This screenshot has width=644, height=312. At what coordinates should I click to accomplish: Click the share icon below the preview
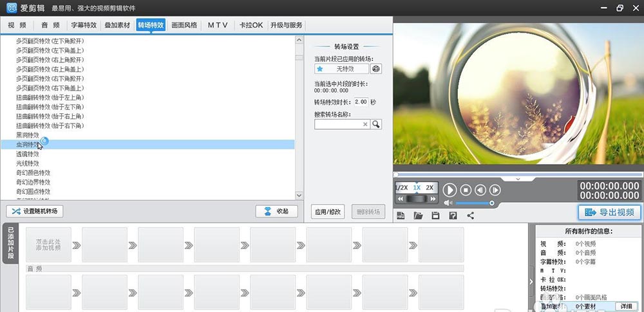pyautogui.click(x=470, y=216)
